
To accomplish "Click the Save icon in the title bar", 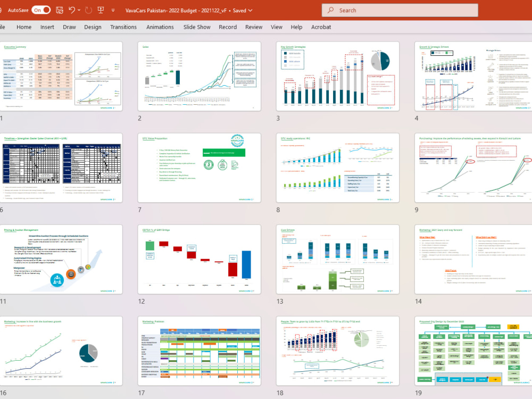I will 60,10.
